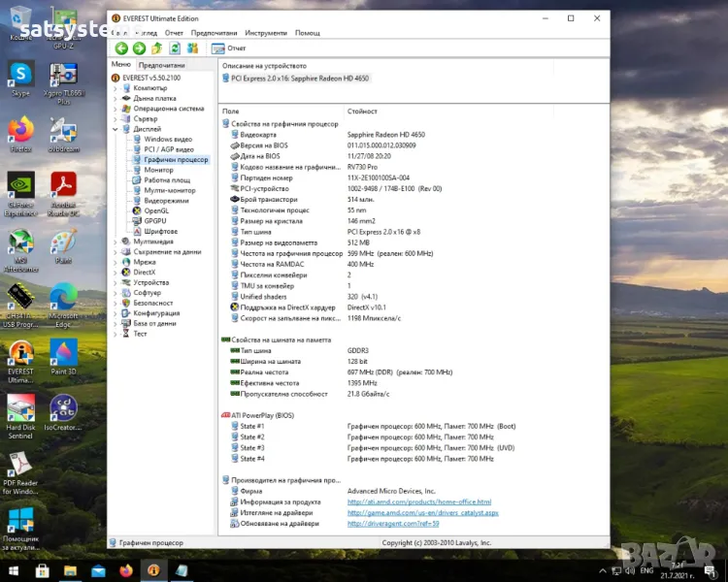The image size is (728, 582).
Task: Click the Refresh toolbar icon
Action: coord(175,48)
